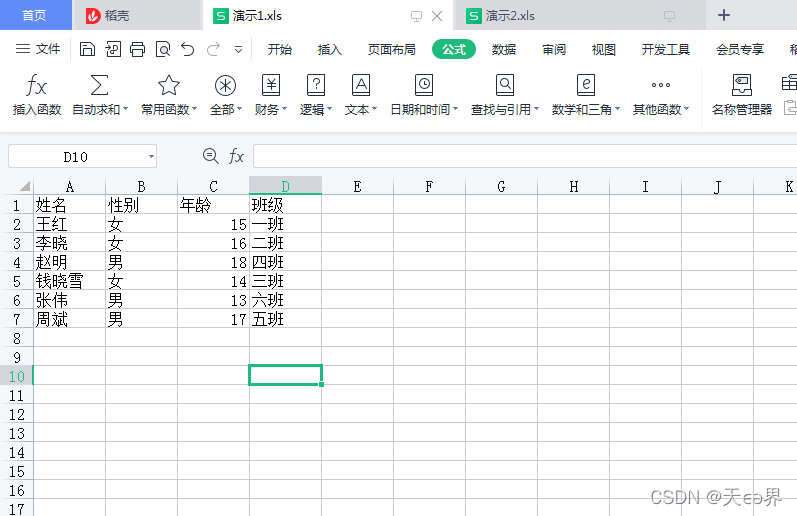Expand the quick access toolbar customize arrow
Viewport: 797px width, 516px height.
pos(238,49)
